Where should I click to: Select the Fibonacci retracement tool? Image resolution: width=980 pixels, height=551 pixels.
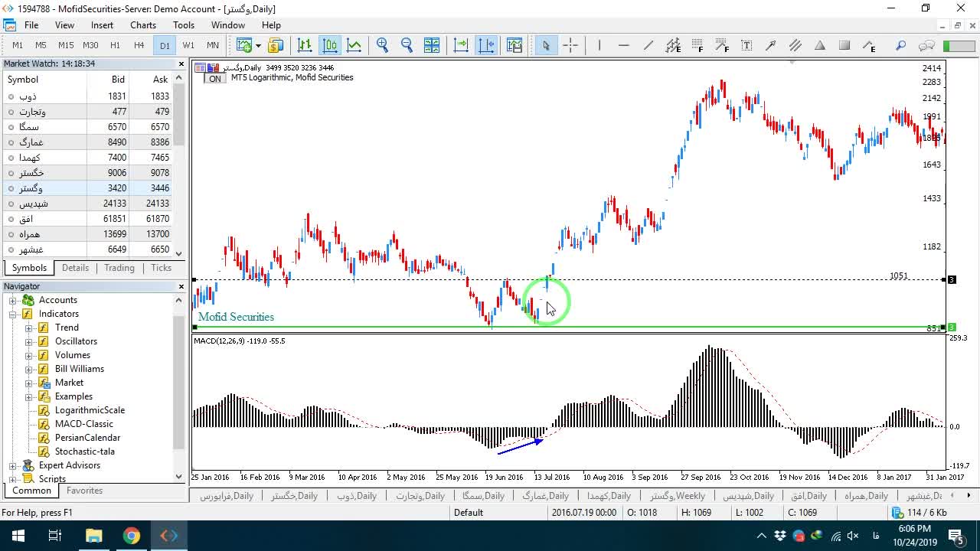coord(697,45)
